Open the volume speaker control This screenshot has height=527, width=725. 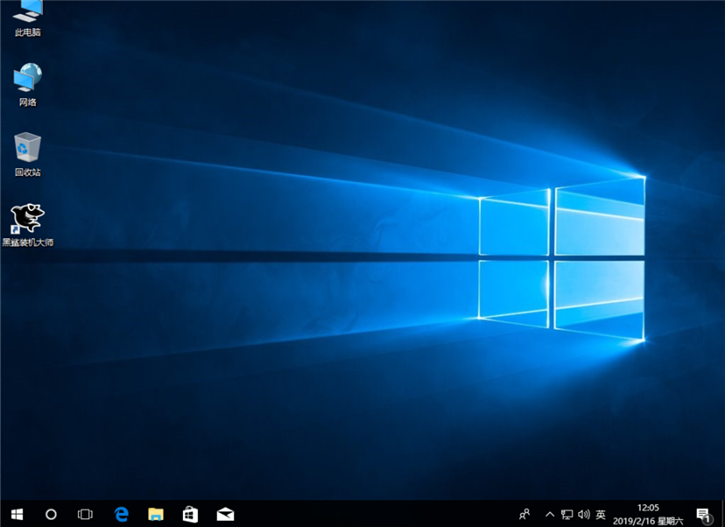(584, 514)
